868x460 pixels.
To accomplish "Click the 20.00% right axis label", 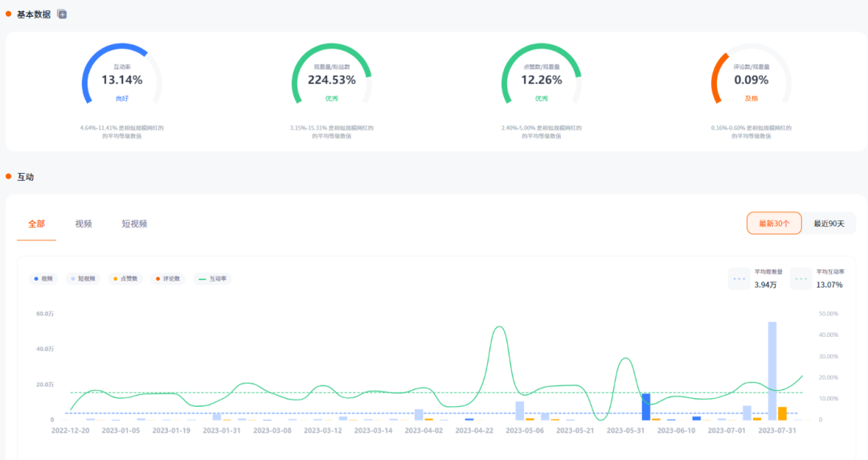I will pos(828,377).
